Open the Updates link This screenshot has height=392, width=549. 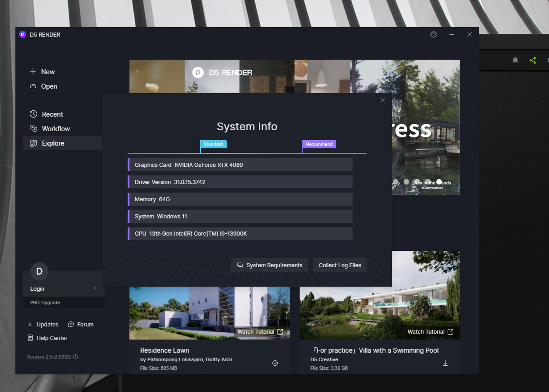click(48, 324)
